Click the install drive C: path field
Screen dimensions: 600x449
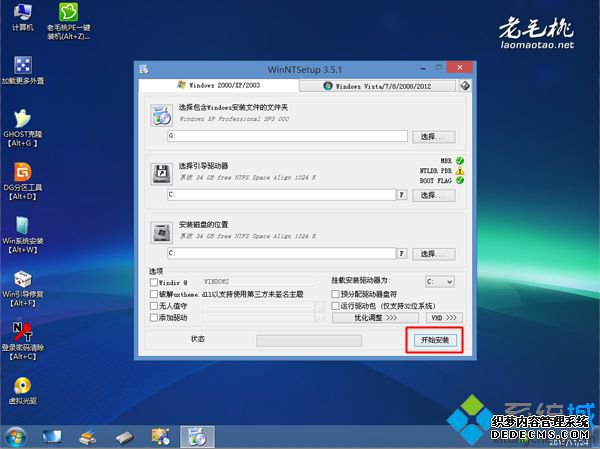(x=281, y=253)
